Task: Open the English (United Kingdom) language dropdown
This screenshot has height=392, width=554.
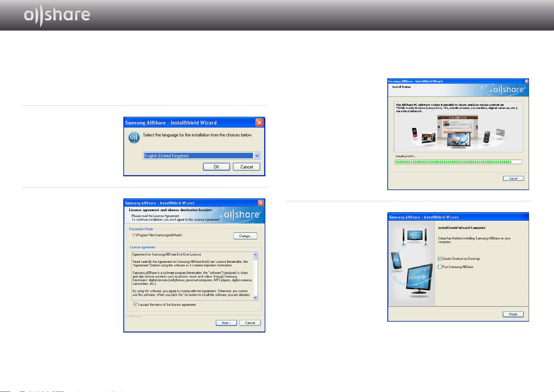Action: coord(202,156)
